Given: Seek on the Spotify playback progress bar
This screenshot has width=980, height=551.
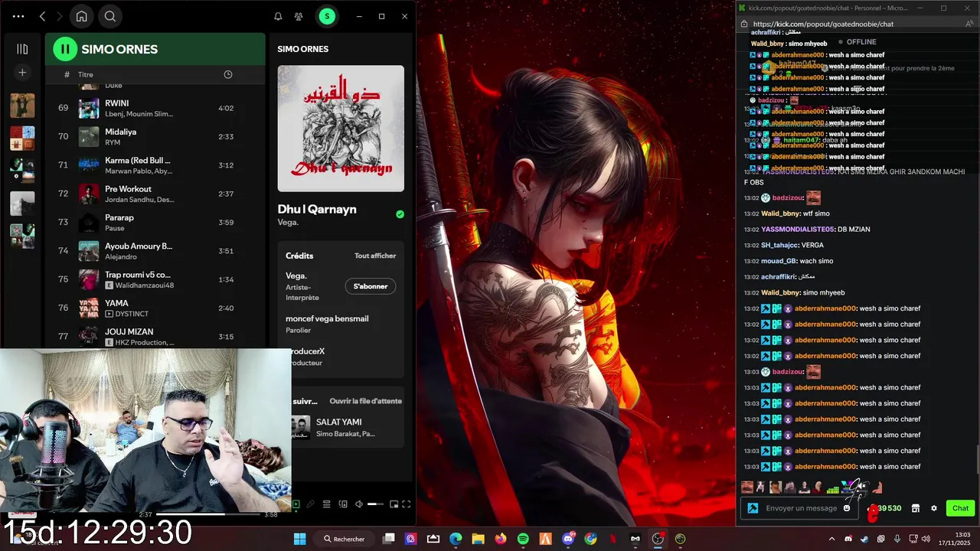Looking at the screenshot, I should (207, 514).
